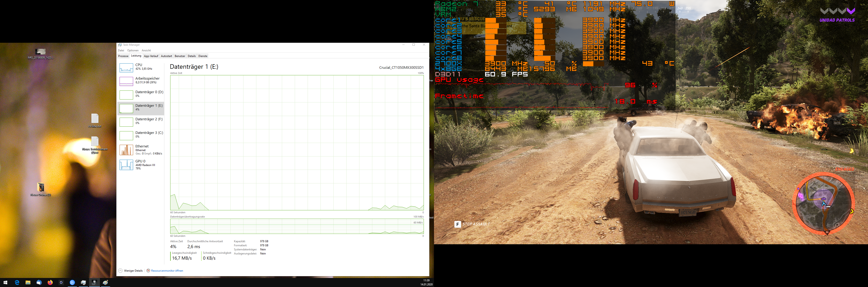Open File Explorer from the taskbar
Image resolution: width=868 pixels, height=287 pixels.
[x=28, y=283]
